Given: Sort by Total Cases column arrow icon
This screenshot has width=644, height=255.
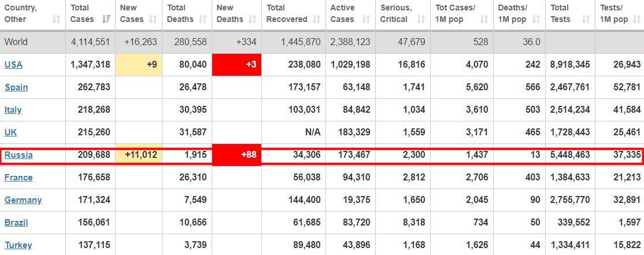Looking at the screenshot, I should 106,19.
